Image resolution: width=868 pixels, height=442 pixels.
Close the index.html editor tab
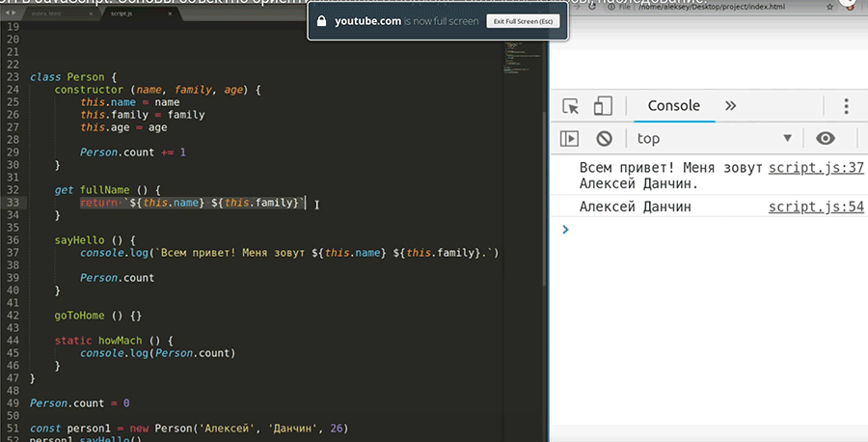point(91,14)
